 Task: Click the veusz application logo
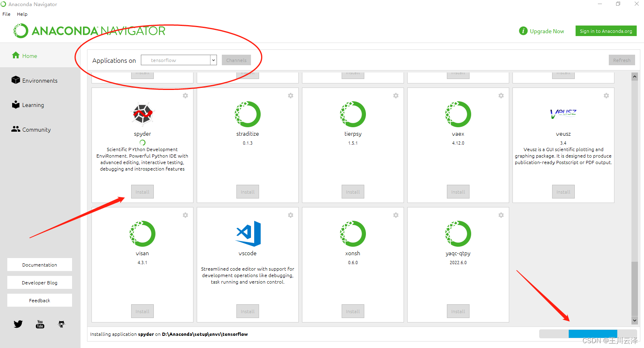(x=563, y=113)
